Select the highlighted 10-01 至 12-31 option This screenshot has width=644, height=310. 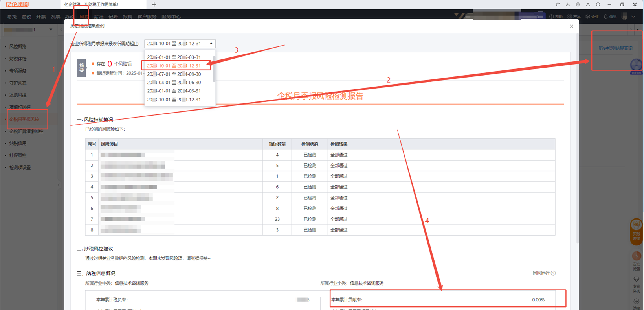click(174, 66)
